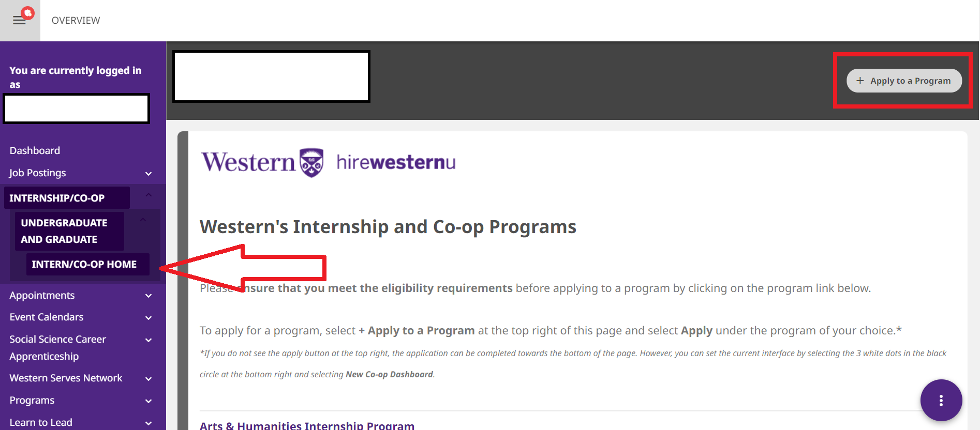The width and height of the screenshot is (980, 430).
Task: Open the three-dots floating action button
Action: click(x=941, y=400)
